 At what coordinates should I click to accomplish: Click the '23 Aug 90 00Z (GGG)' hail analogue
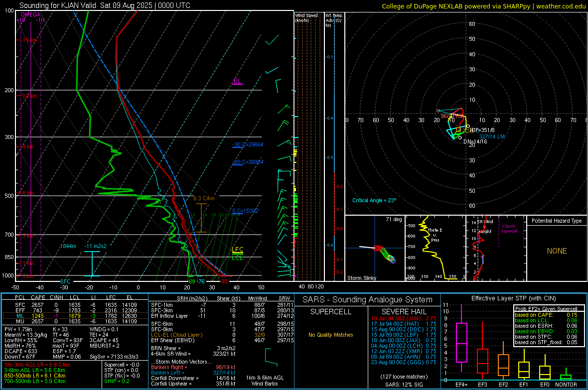tap(396, 362)
